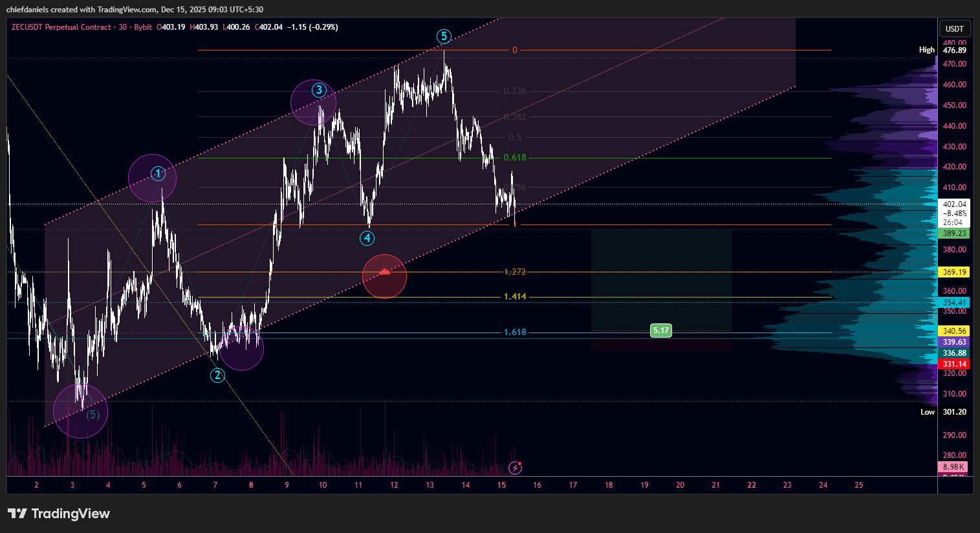Select the circled wave 1 label
980x533 pixels.
coord(158,173)
